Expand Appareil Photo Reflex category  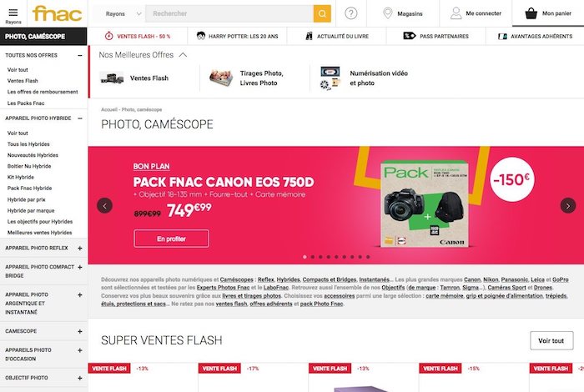(x=80, y=249)
